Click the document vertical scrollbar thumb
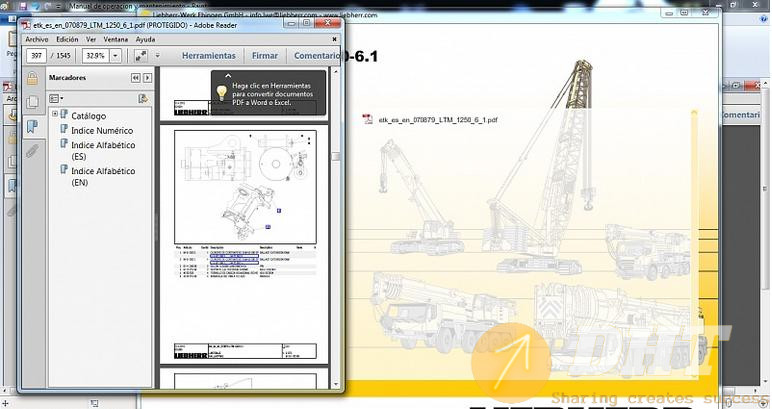This screenshot has height=409, width=772. [x=336, y=157]
